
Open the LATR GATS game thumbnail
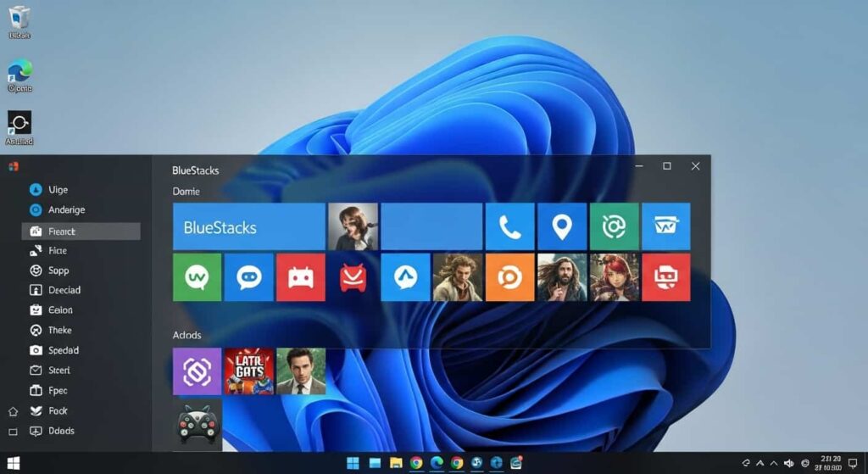(249, 371)
